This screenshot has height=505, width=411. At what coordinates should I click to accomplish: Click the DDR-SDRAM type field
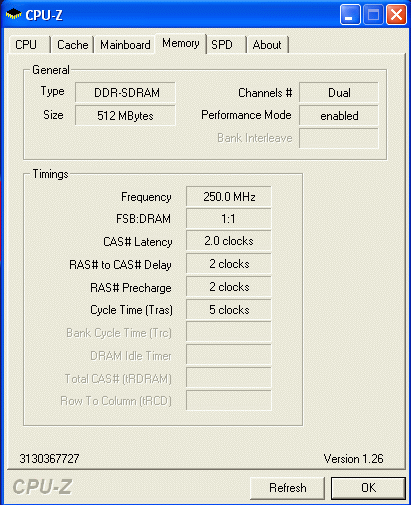(x=125, y=92)
